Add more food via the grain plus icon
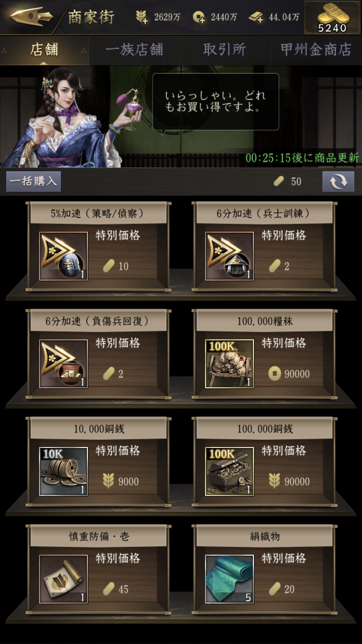The height and width of the screenshot is (644, 362). click(x=142, y=17)
